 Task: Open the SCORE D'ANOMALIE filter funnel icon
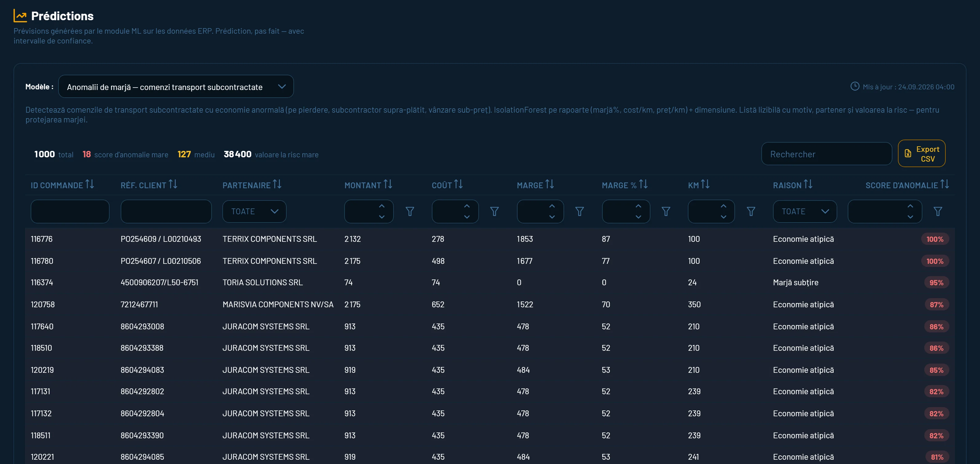pos(938,211)
